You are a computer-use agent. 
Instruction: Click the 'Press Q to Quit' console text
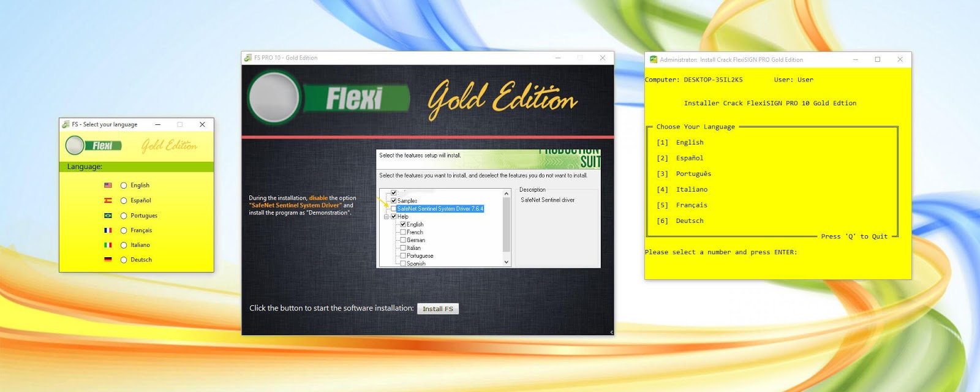pos(854,236)
